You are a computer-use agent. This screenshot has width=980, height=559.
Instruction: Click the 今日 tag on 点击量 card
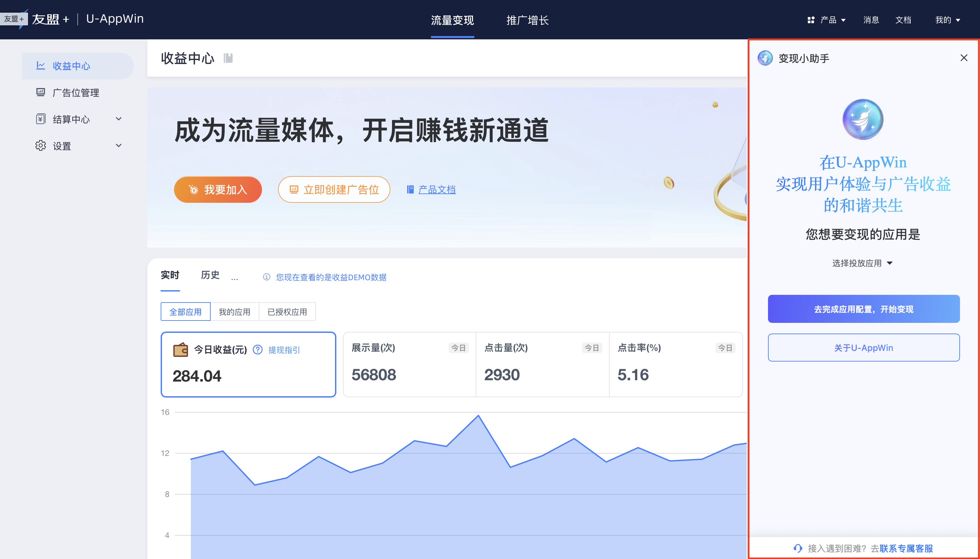pos(592,348)
